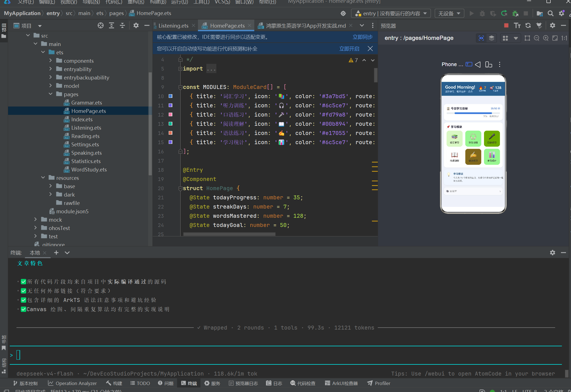Open the three-dot menu above phone preview

point(500,64)
